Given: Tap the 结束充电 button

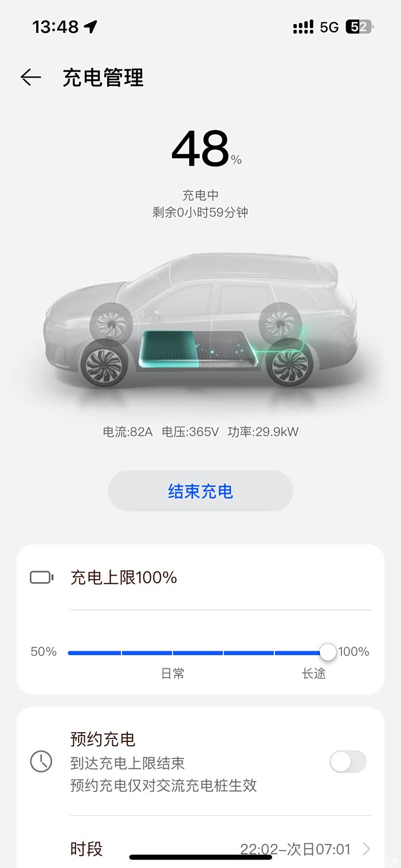Looking at the screenshot, I should 200,491.
